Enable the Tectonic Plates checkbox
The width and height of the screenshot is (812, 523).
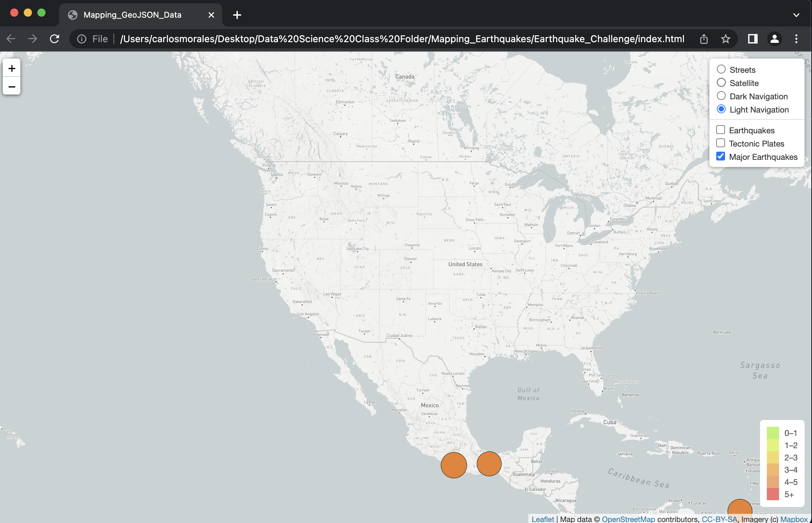721,143
